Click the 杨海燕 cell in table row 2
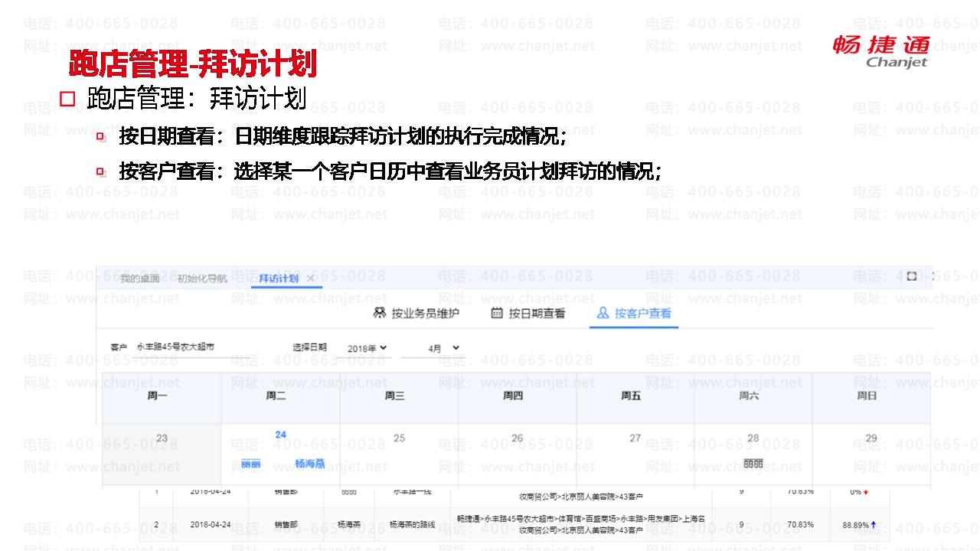Screen dimensions: 980x551 349,525
